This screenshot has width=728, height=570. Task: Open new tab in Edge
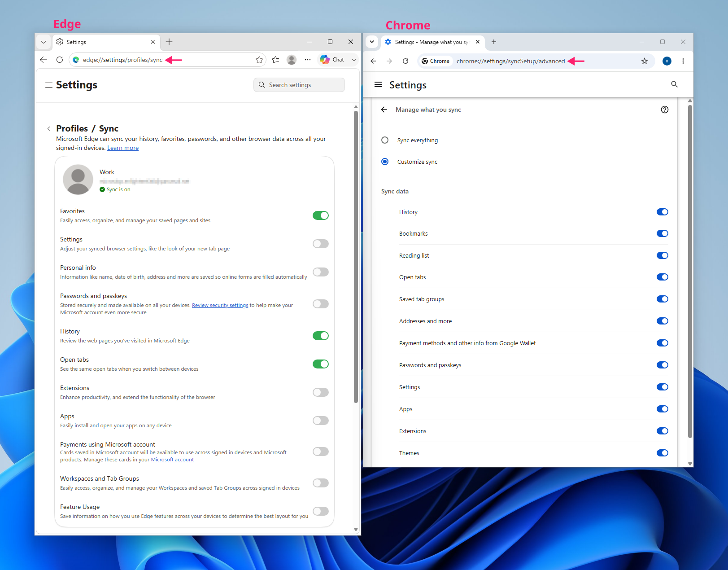[x=169, y=42]
